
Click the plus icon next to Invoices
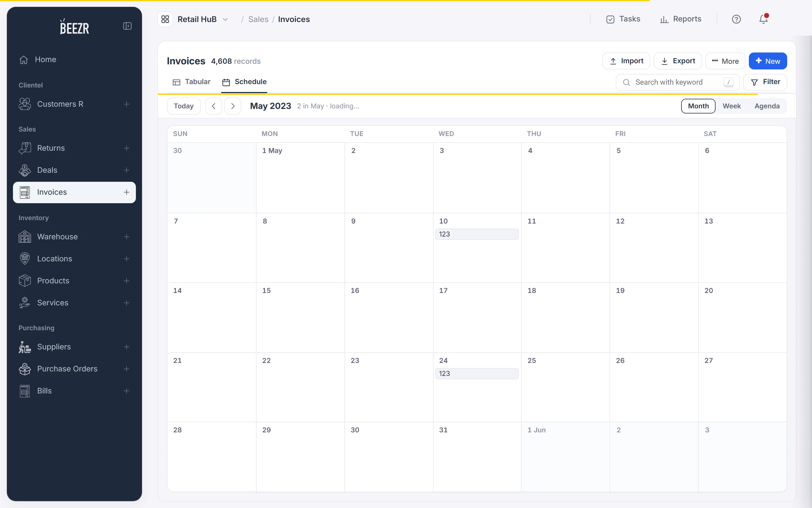coord(127,192)
